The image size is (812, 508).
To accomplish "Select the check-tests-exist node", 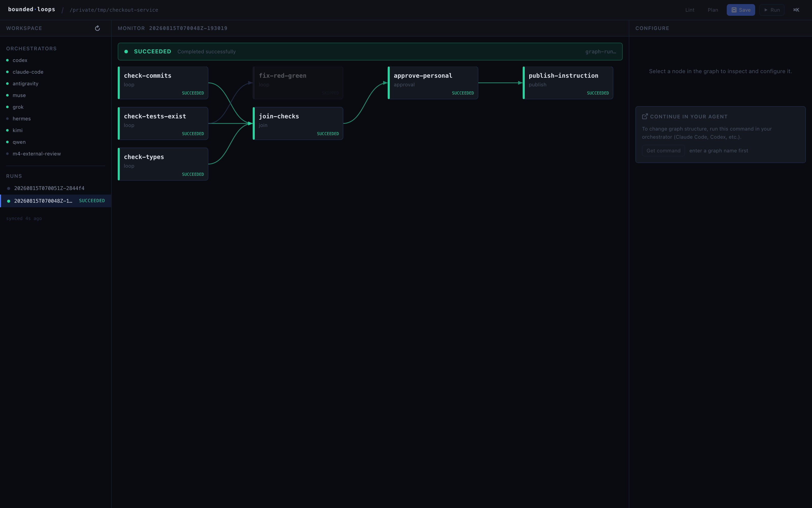I will 163,124.
